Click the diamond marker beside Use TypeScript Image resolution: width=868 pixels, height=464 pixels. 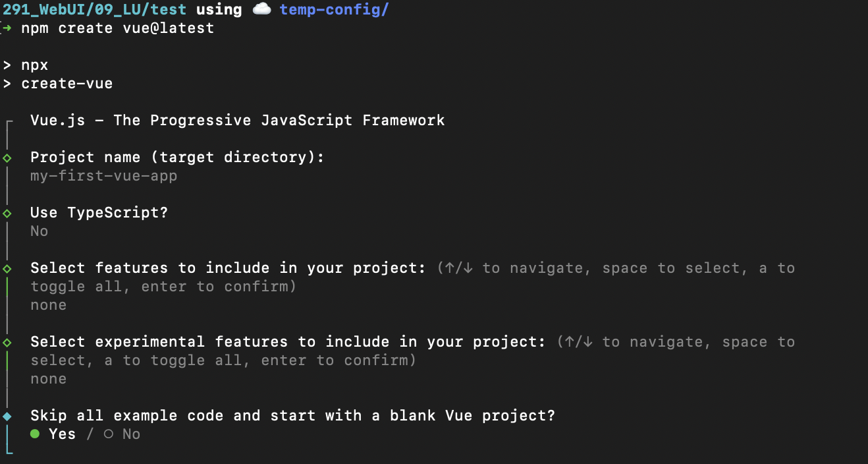(x=7, y=214)
